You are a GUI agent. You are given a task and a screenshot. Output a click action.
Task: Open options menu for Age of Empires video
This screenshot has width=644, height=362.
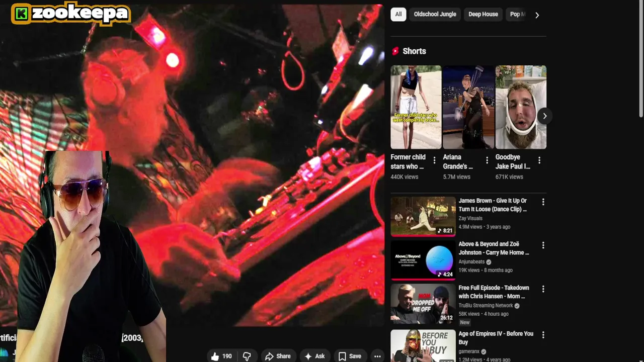point(543,335)
